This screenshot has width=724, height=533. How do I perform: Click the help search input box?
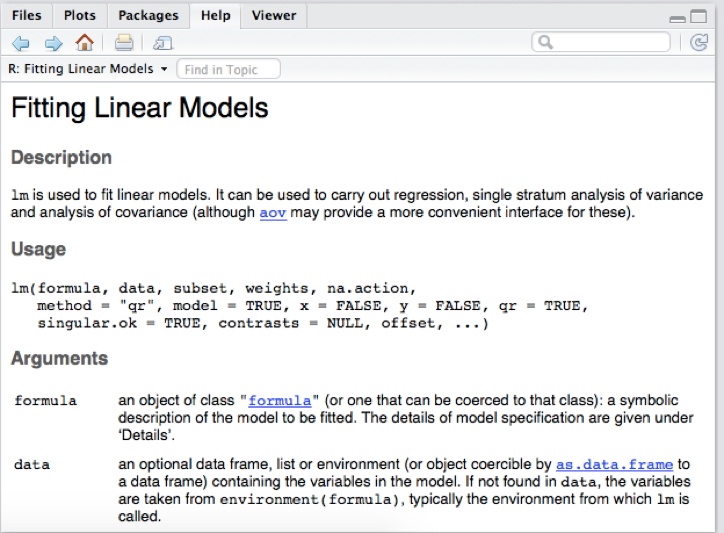(601, 42)
